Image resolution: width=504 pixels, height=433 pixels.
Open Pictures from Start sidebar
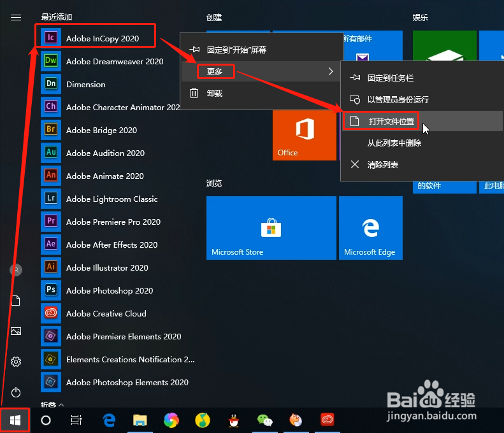pos(16,331)
